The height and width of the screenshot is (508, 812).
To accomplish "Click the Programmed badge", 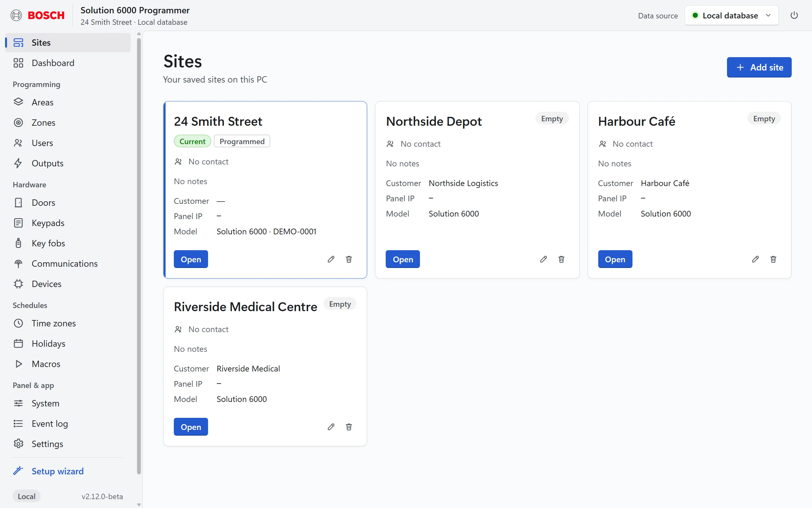I will click(x=242, y=142).
